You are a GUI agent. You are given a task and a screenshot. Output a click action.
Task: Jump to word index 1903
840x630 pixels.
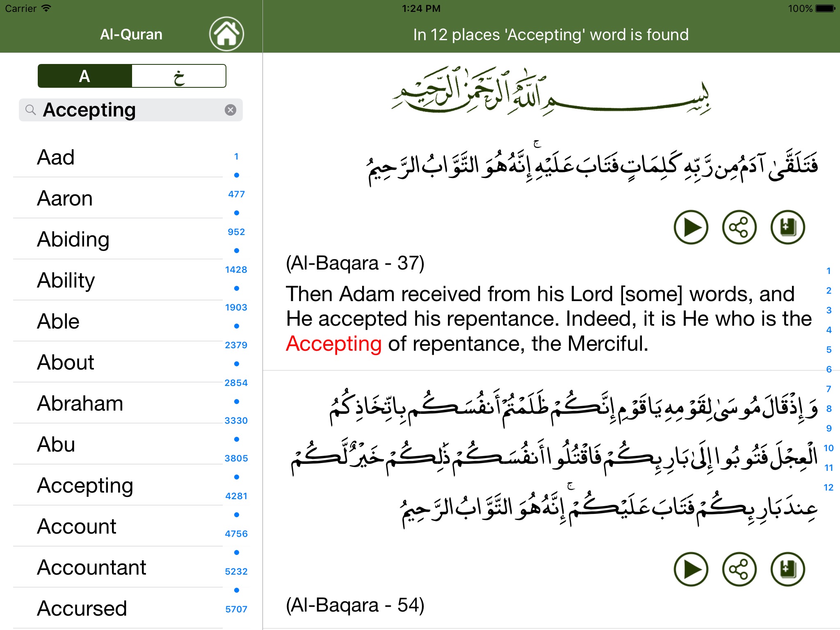click(236, 308)
